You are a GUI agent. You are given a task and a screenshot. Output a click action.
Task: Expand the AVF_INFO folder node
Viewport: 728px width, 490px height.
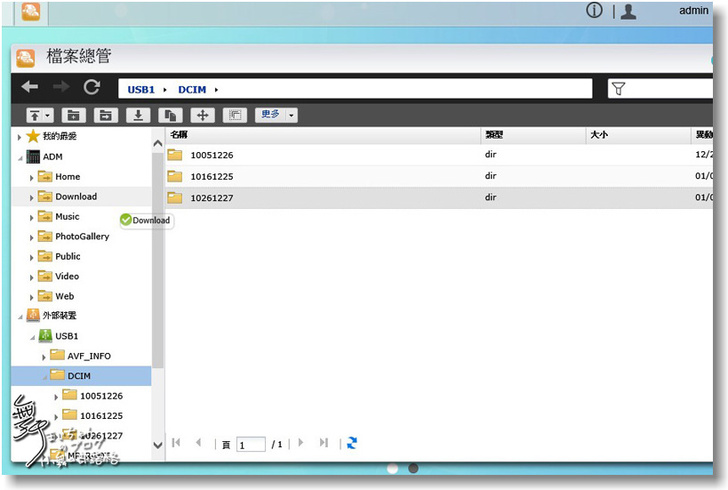click(43, 357)
